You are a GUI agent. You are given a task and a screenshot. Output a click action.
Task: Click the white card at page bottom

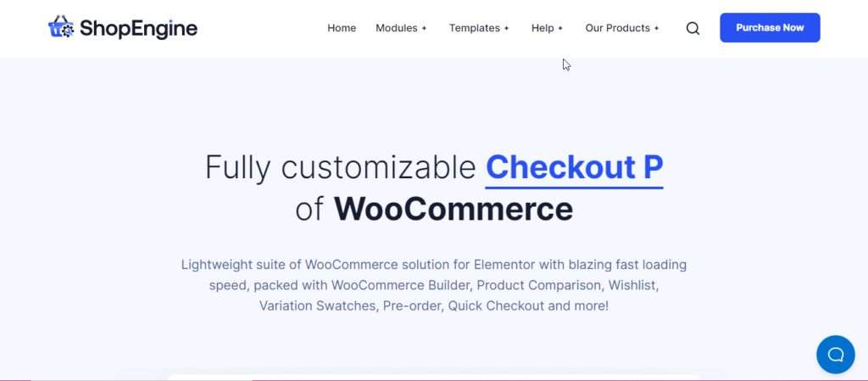point(434,377)
